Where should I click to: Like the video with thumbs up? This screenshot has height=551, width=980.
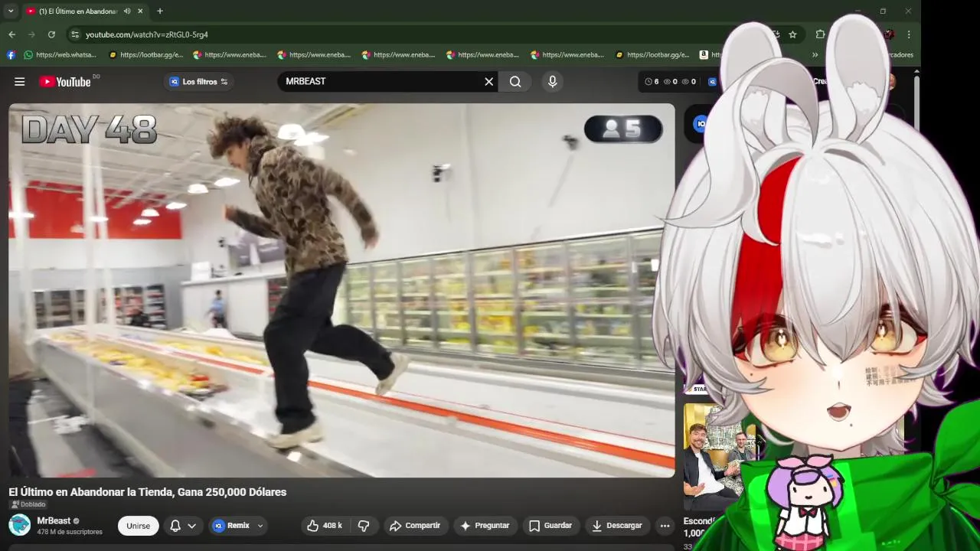324,526
